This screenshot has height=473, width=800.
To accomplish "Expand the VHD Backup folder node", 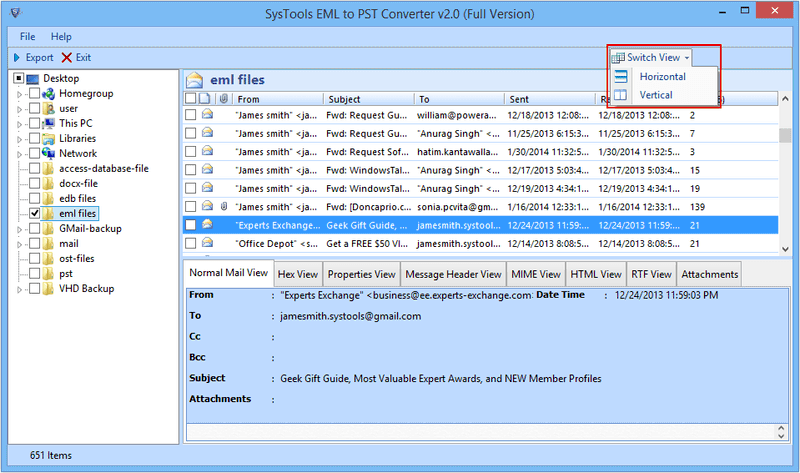I will 19,288.
